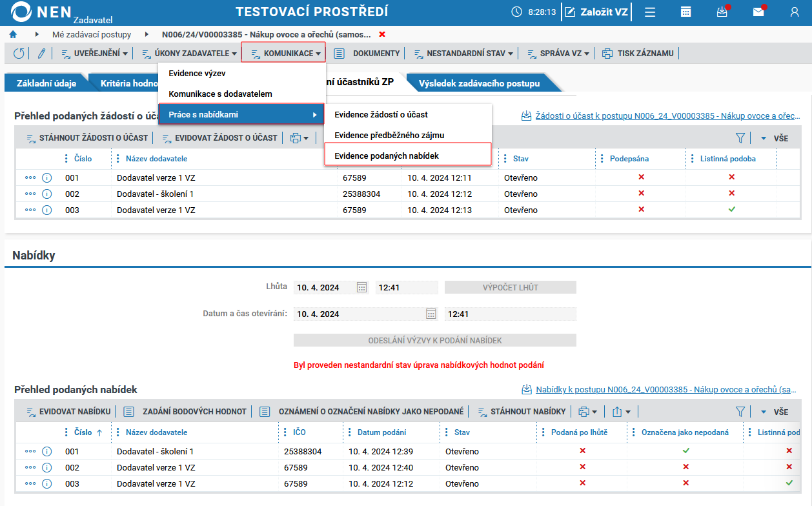
Task: Open export dropdown in nabídky toolbar
Action: tap(621, 411)
